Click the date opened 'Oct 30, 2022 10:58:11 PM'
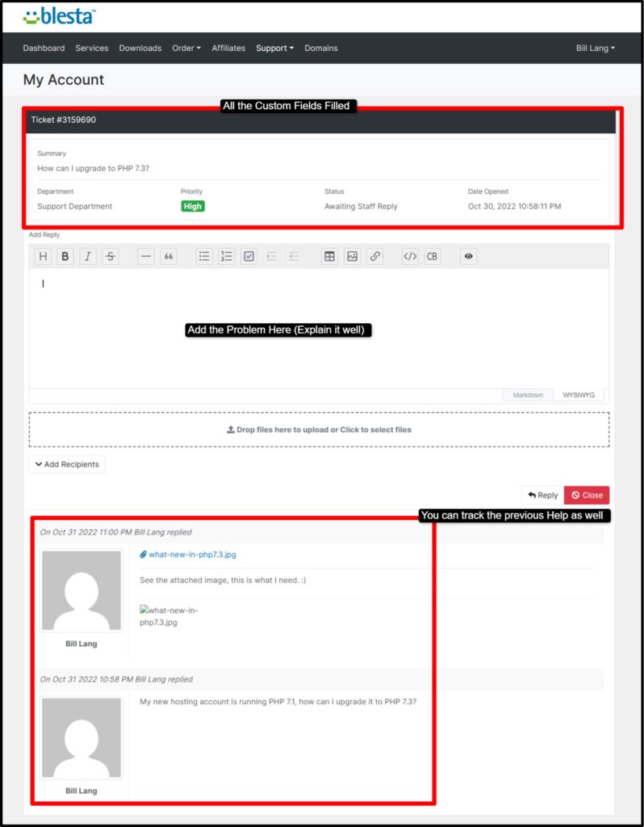The image size is (644, 827). [x=514, y=207]
